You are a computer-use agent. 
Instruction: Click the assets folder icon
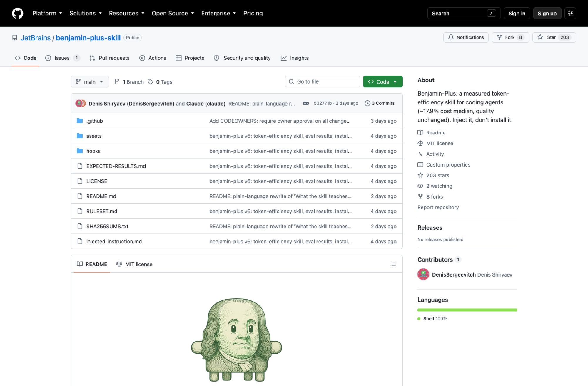click(80, 136)
